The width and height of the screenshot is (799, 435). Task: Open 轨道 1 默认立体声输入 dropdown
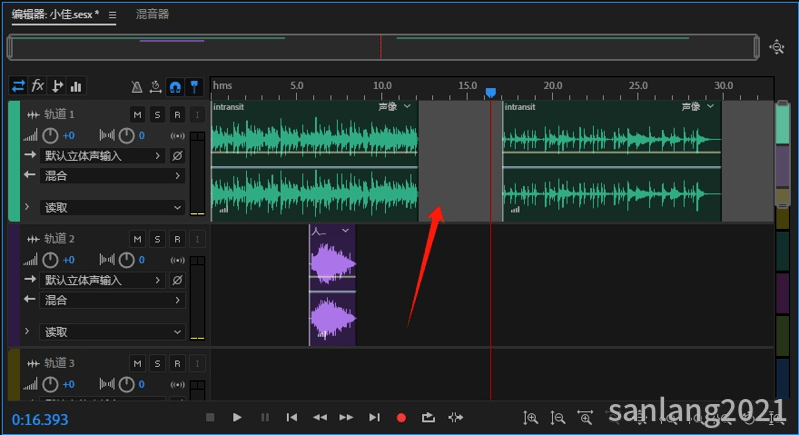click(x=102, y=156)
